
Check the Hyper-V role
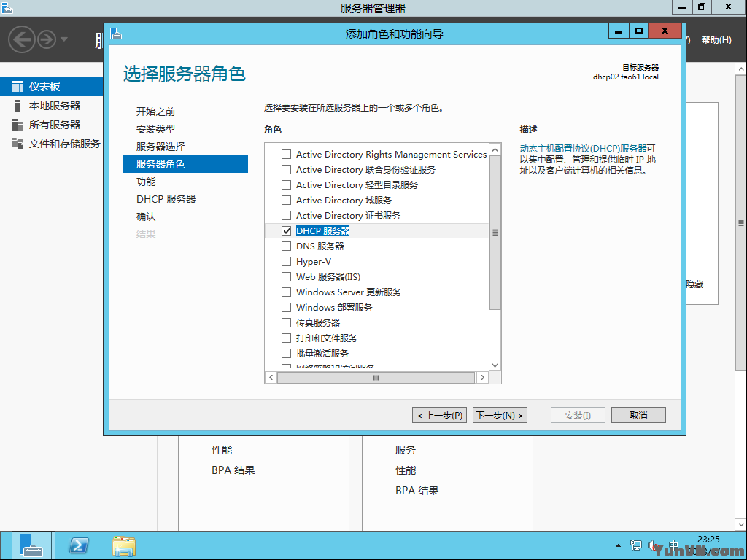286,262
